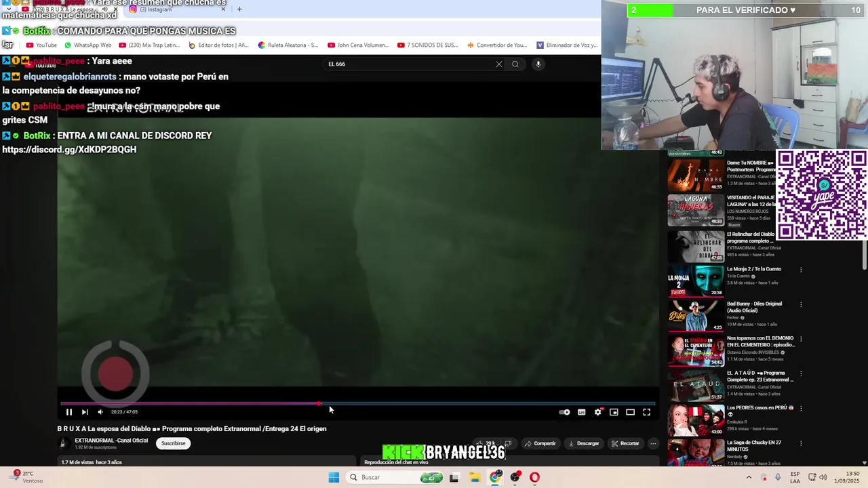Viewport: 868px width, 488px height.
Task: Open Dame Tu NOMBRE Postmortem video thumbnail
Action: click(x=696, y=175)
